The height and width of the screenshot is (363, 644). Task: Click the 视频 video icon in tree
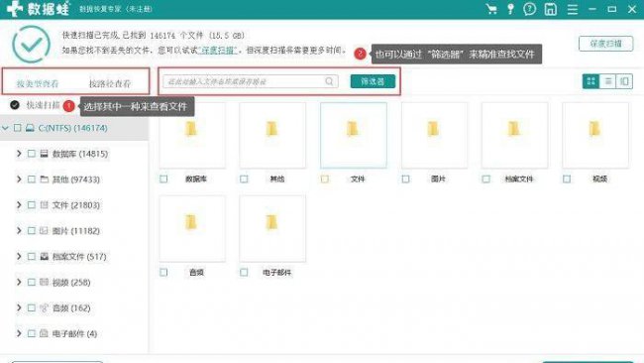point(44,282)
